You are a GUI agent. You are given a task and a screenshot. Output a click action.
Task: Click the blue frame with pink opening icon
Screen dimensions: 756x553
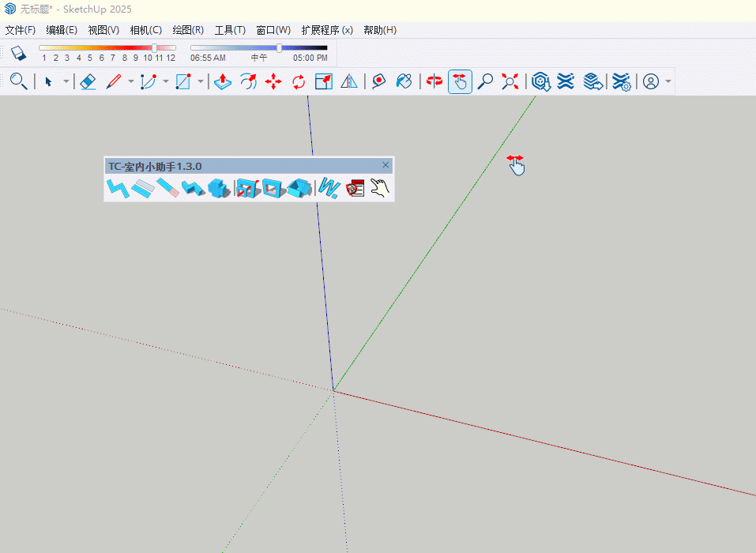(x=273, y=187)
